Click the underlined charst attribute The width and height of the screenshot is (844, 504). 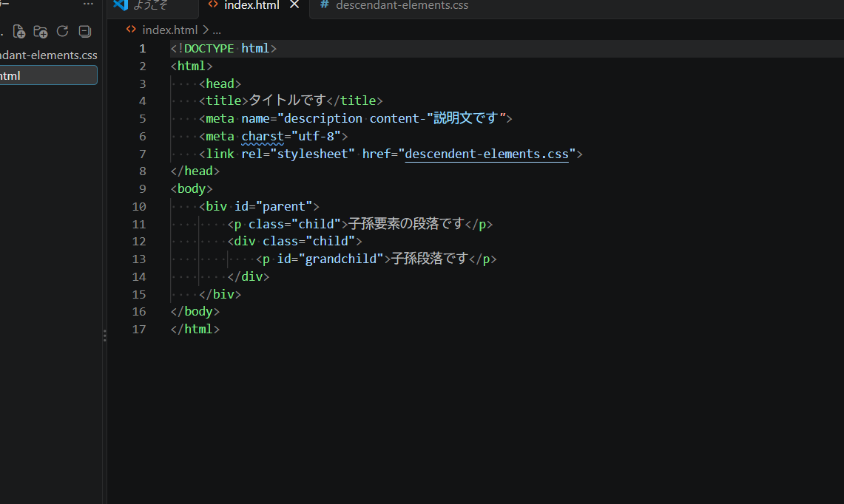coord(262,136)
